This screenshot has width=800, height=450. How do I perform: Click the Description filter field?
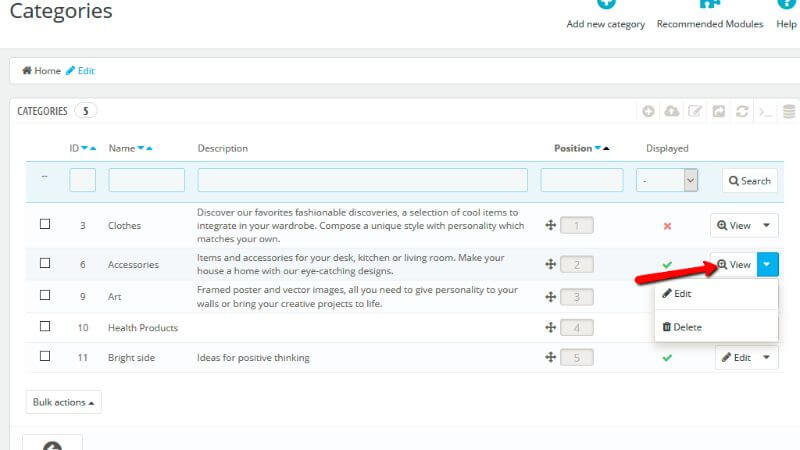pos(363,180)
